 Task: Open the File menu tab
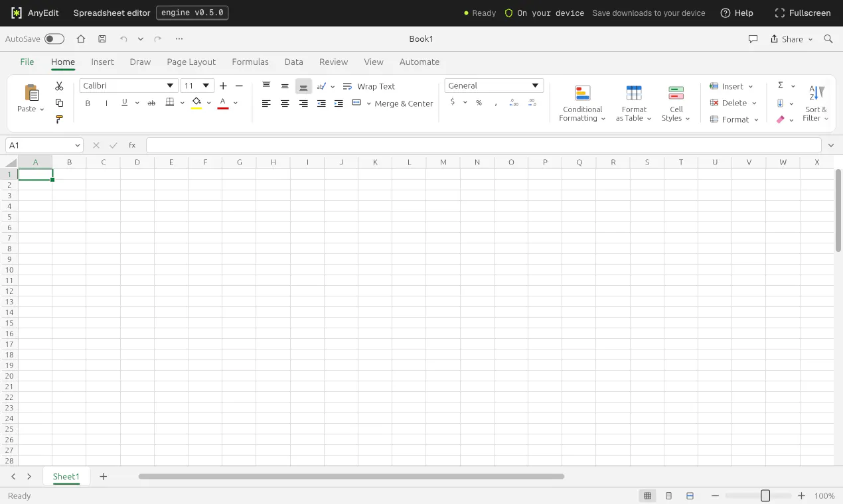[27, 62]
